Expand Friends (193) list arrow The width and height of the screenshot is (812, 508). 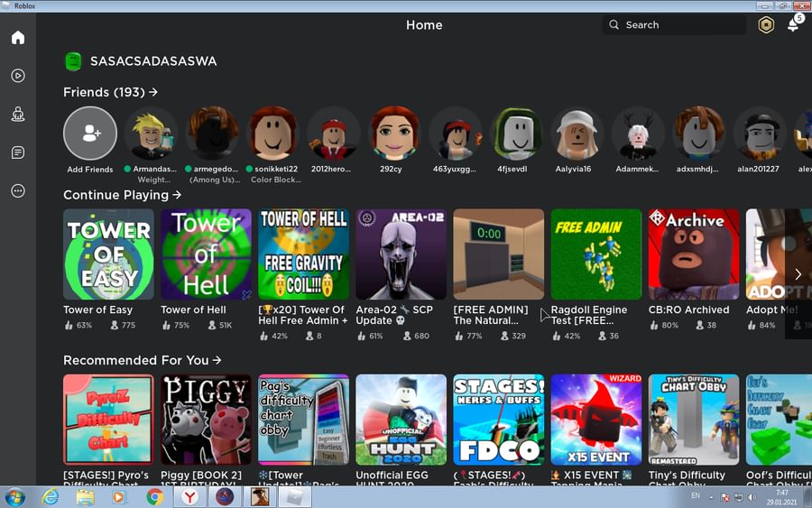tap(153, 92)
